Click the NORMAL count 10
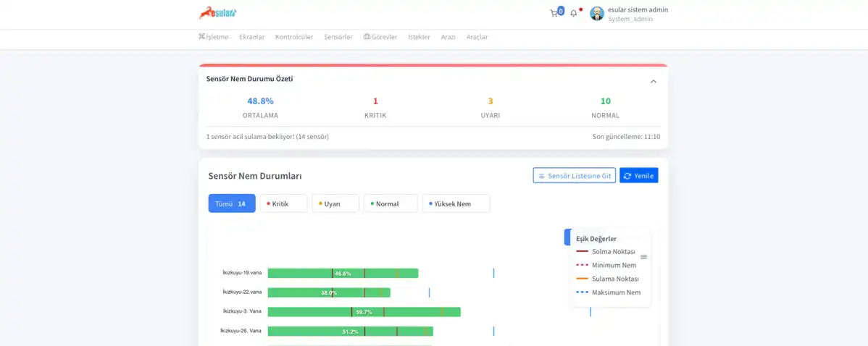 (x=606, y=101)
